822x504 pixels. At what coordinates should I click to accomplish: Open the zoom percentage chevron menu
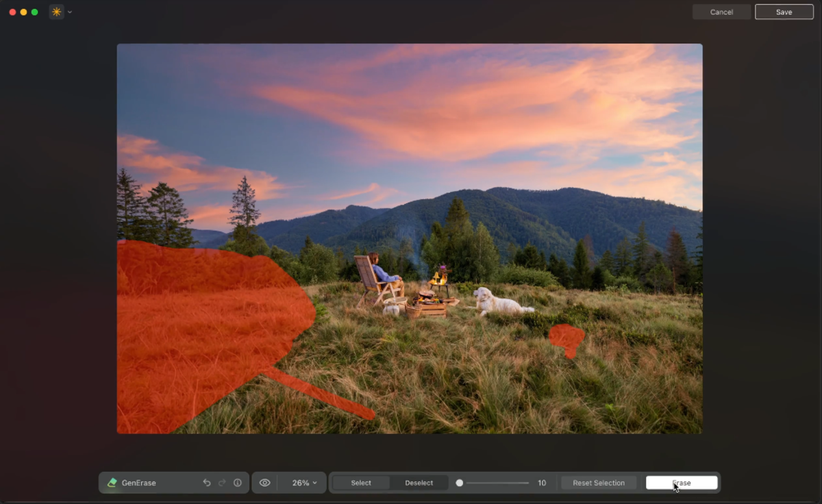(x=315, y=483)
